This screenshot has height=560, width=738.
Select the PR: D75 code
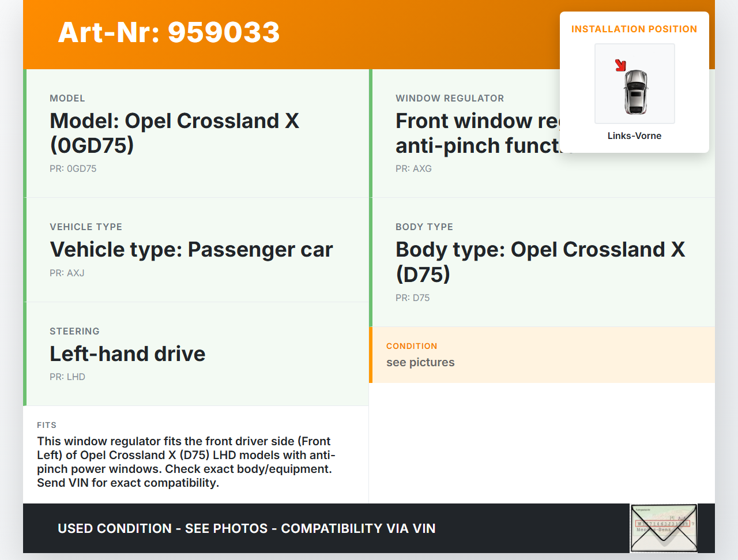(x=412, y=298)
